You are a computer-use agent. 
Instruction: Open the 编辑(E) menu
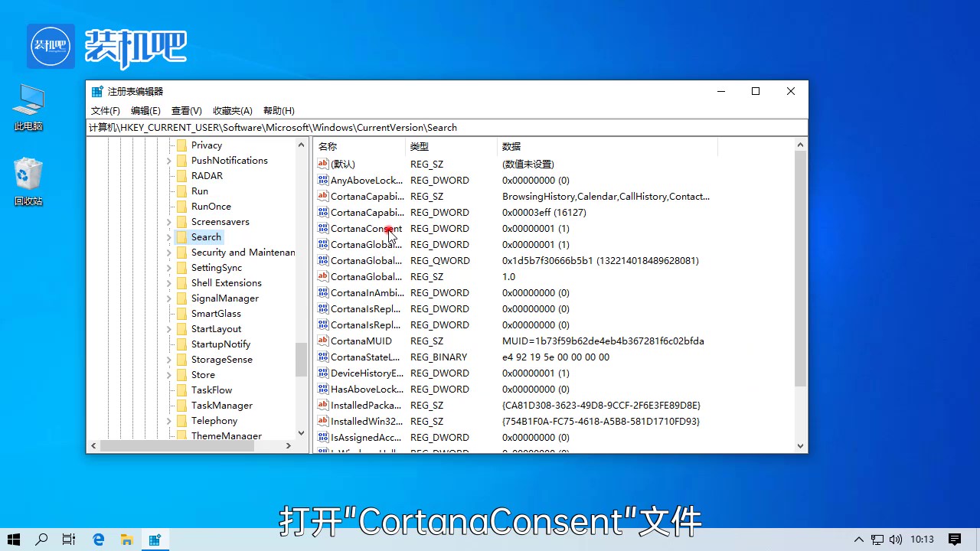145,110
